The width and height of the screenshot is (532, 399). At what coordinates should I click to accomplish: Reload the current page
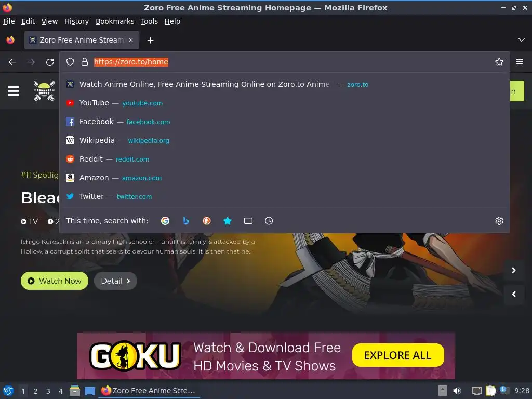click(x=50, y=62)
